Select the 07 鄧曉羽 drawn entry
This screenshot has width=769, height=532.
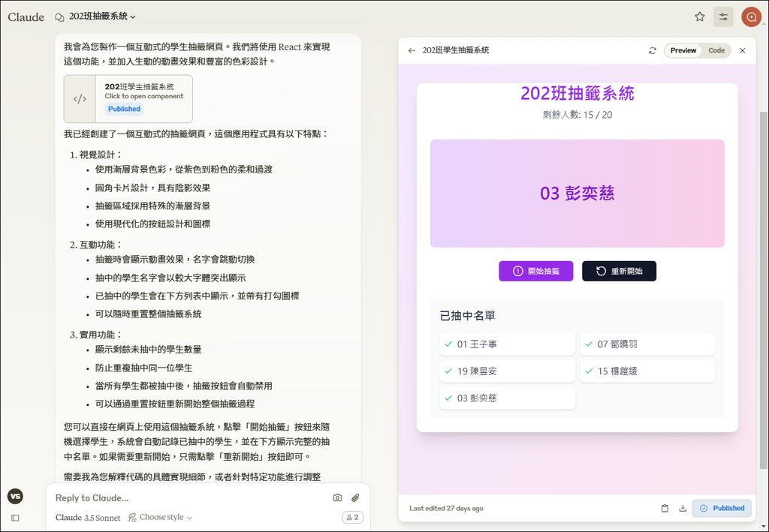[x=647, y=344]
